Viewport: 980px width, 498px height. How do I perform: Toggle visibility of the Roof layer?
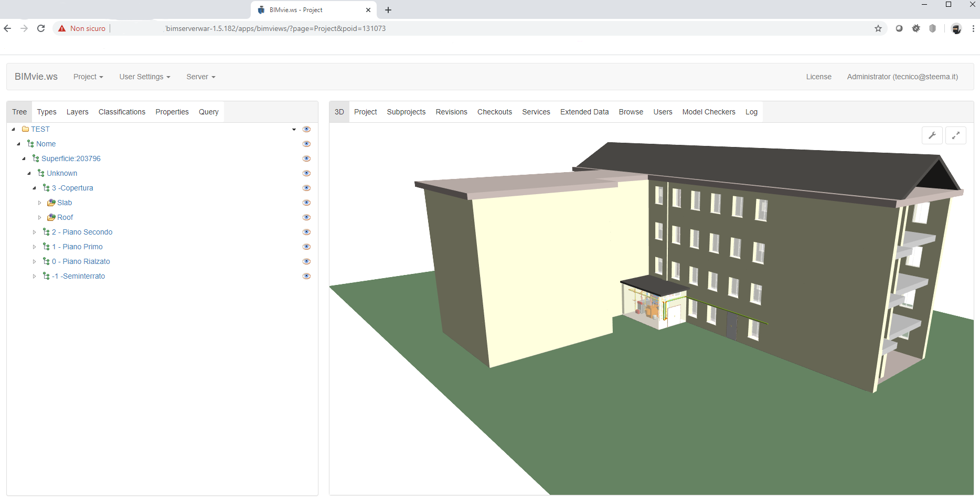coord(306,217)
